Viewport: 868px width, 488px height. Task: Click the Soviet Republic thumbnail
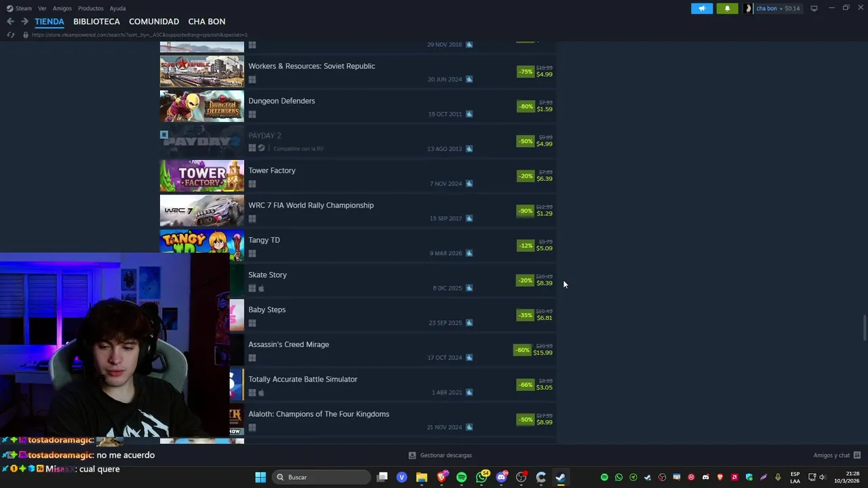click(202, 71)
